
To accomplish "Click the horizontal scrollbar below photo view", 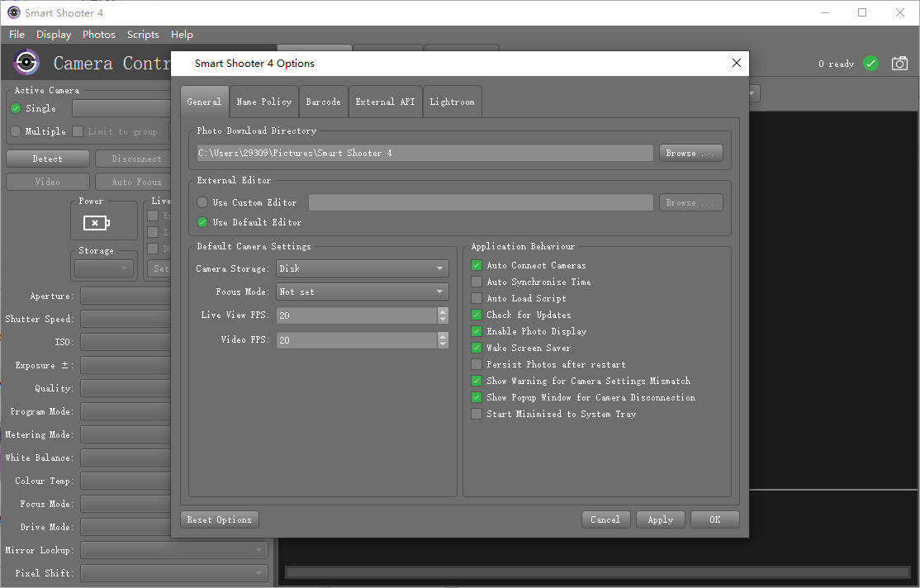I will coord(597,572).
